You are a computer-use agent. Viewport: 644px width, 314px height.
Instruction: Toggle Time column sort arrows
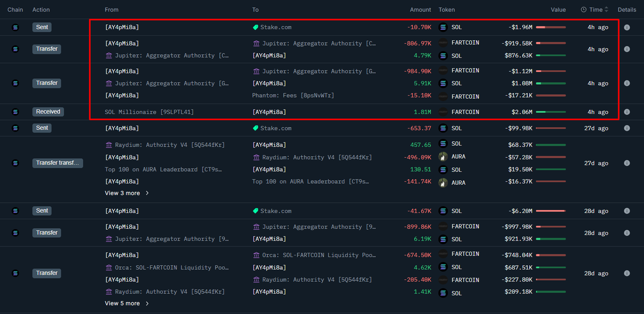[606, 10]
